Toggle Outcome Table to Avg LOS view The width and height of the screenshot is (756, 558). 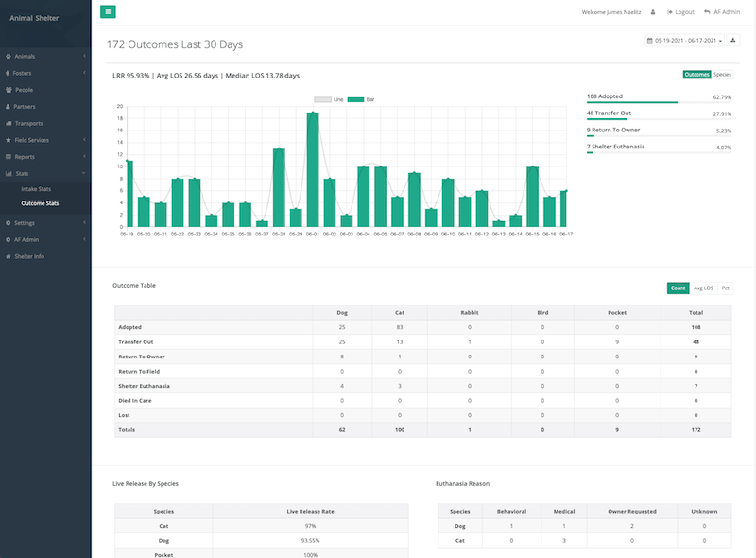tap(702, 288)
